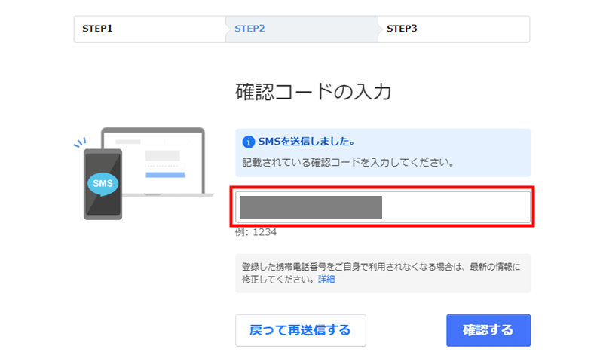Click the blue info icon beside SMSを送信しました
603x364 pixels.
tap(249, 142)
